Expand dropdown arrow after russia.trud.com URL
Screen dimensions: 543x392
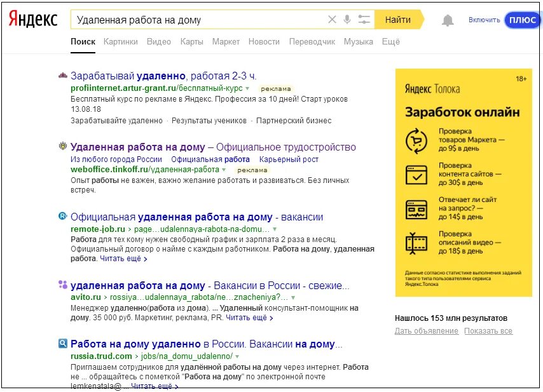coord(237,356)
